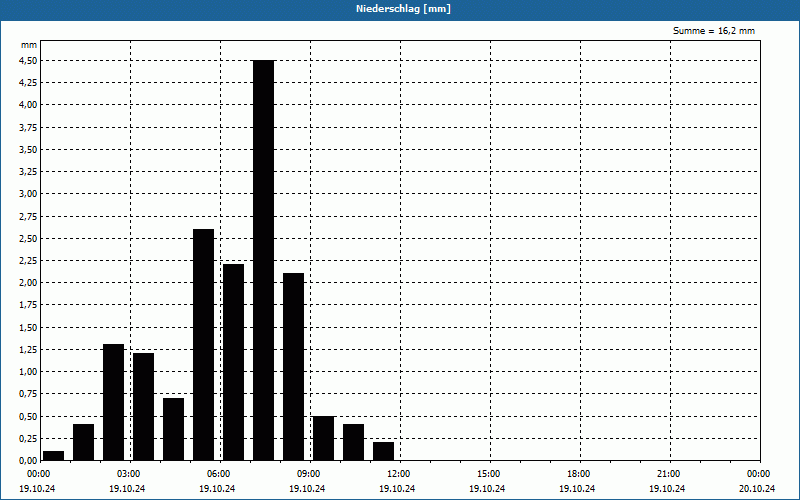Click the 2,20 mm bar just after 06:00
This screenshot has width=800, height=500.
point(234,362)
